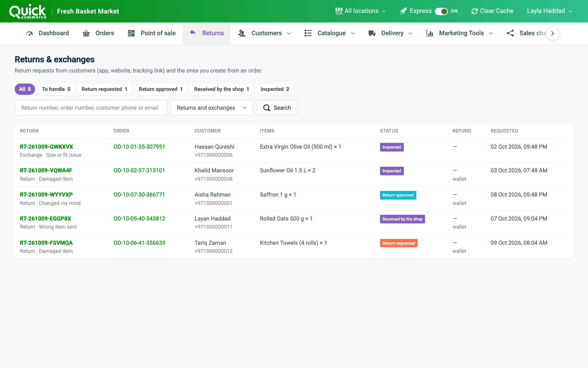Click the magnifier icon in Search button
The height and width of the screenshot is (368, 588).
coord(267,108)
